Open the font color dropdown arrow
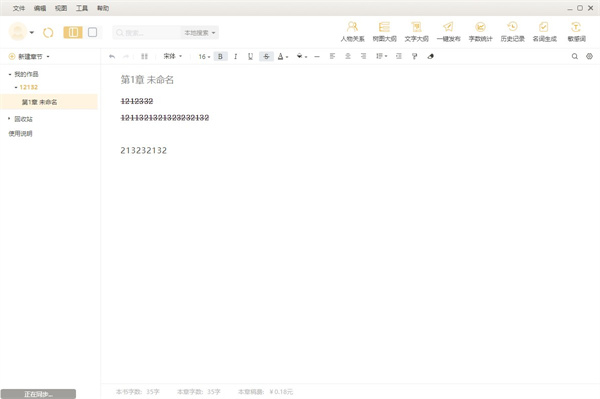 (x=287, y=57)
